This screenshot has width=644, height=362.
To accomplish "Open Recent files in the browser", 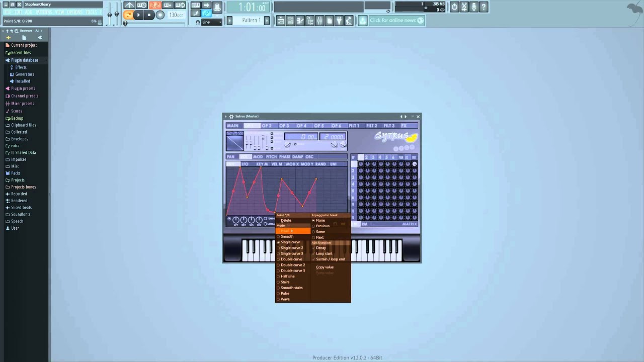I will coord(21,53).
